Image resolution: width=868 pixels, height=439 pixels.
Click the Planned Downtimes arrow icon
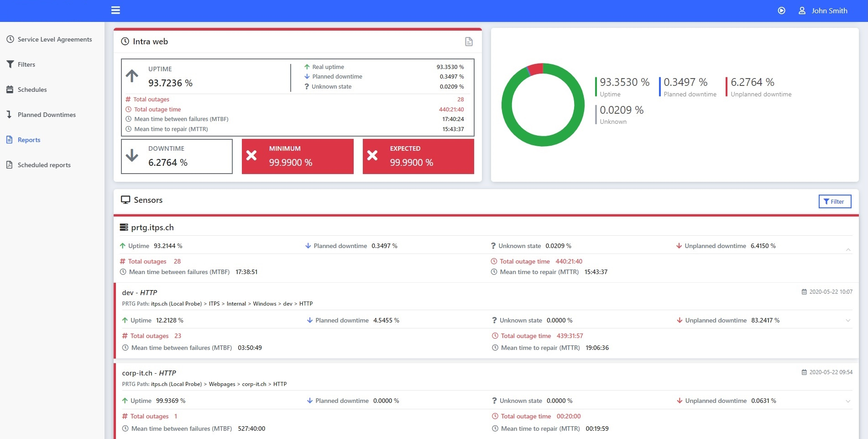pos(9,115)
